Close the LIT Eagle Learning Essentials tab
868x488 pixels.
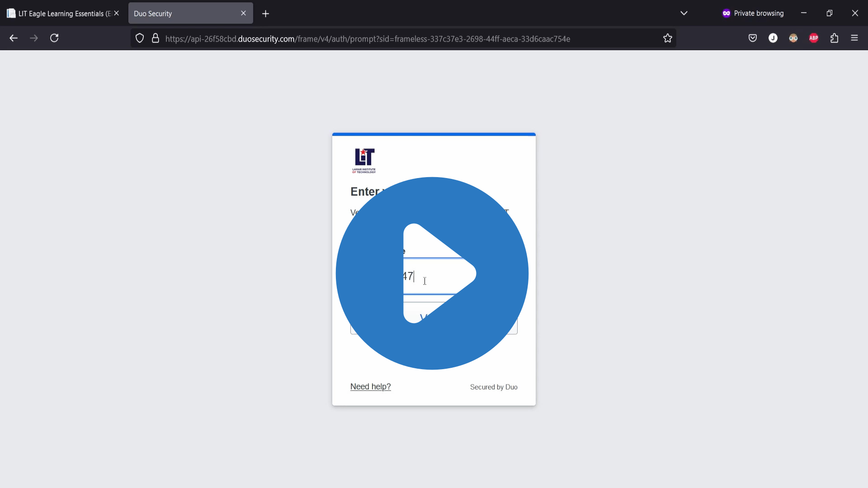(x=117, y=14)
